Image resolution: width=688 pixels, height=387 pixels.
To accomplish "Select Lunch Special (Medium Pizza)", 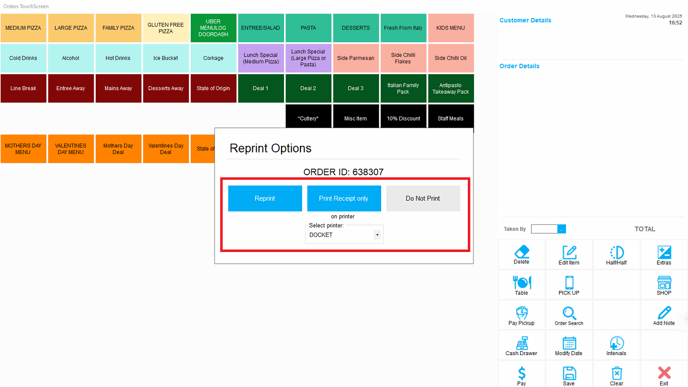I will tap(261, 58).
